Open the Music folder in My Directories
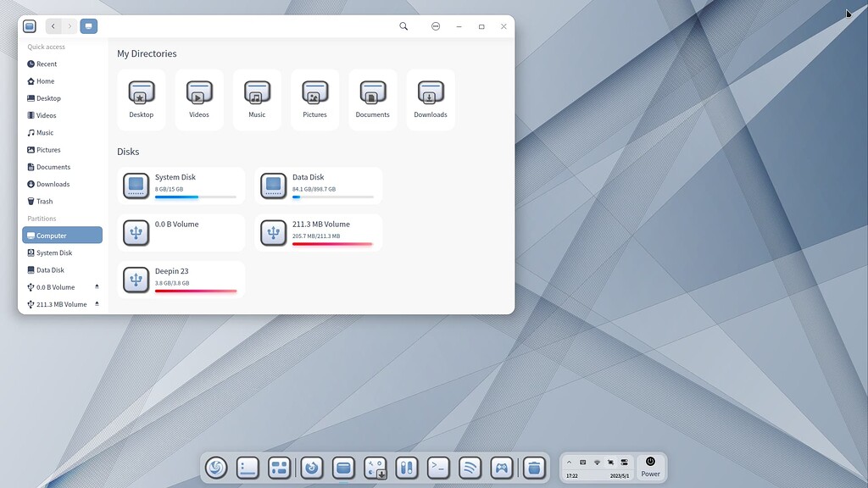Viewport: 868px width, 488px height. 257,95
